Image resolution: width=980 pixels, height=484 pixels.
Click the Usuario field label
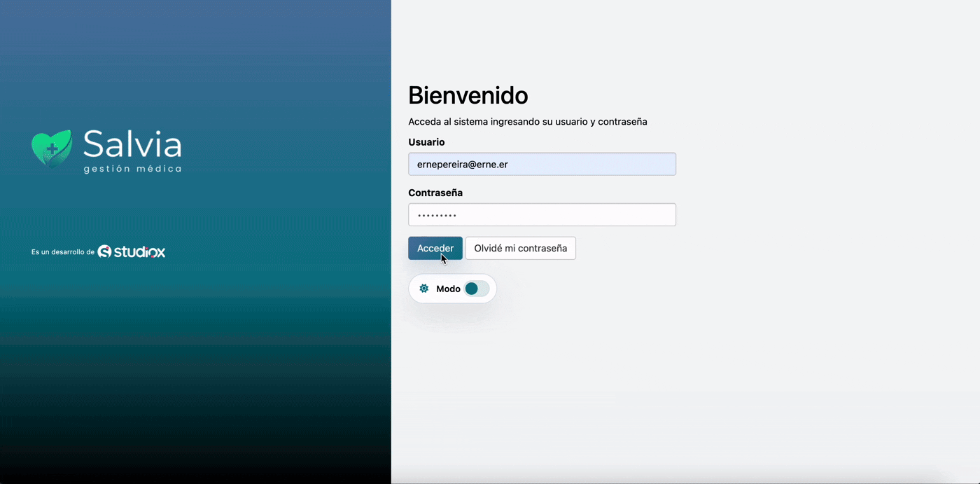point(426,142)
